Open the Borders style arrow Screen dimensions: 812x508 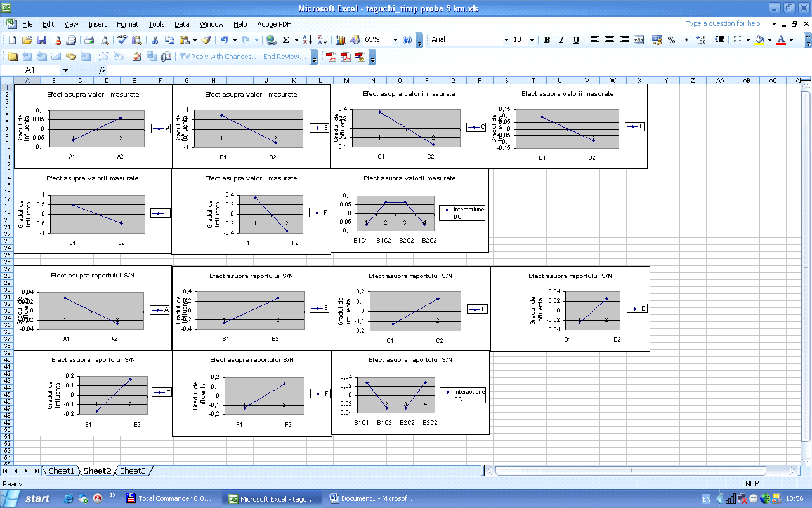(x=748, y=40)
